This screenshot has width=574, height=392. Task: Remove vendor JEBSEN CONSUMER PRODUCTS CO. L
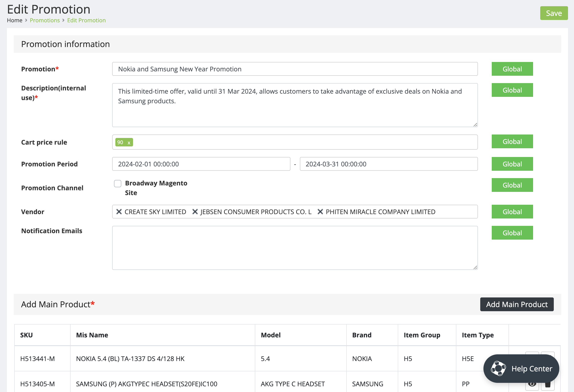[x=195, y=212]
